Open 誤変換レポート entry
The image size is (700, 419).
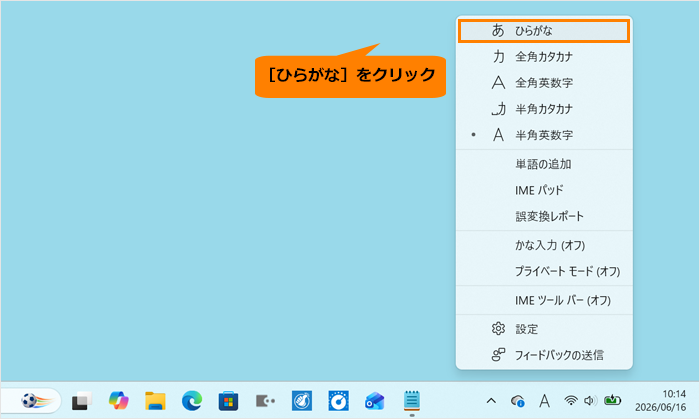click(544, 216)
